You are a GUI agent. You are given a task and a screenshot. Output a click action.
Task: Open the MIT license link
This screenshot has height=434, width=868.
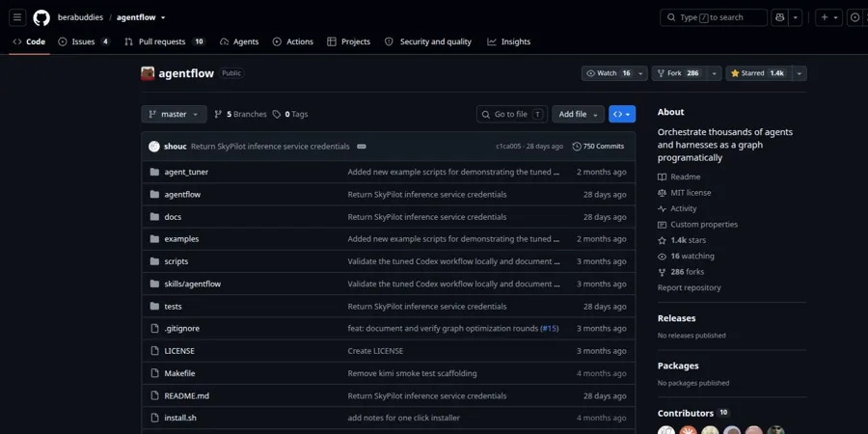pyautogui.click(x=684, y=193)
